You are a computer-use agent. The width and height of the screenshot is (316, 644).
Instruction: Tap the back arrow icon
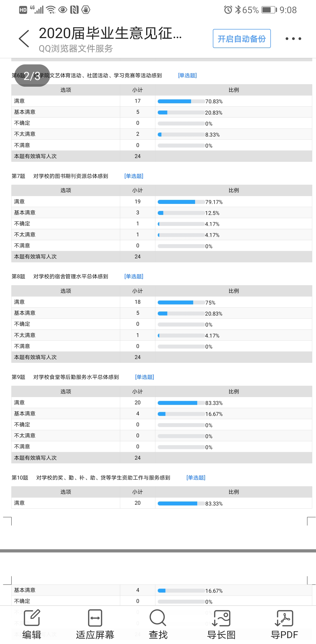click(x=24, y=39)
